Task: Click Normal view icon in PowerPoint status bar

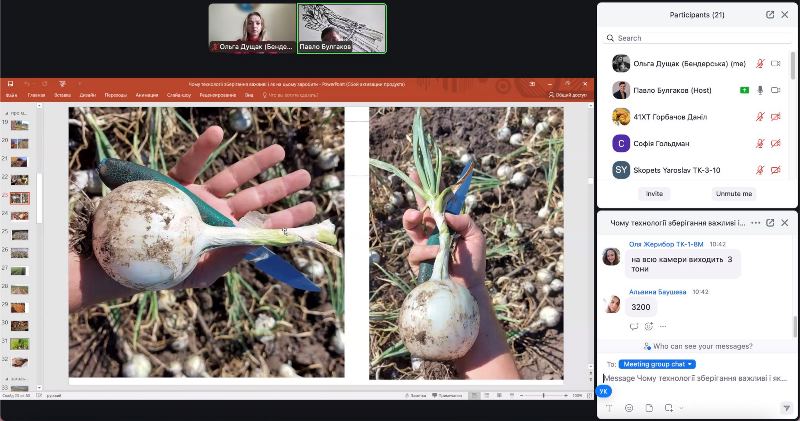Action: pos(474,395)
